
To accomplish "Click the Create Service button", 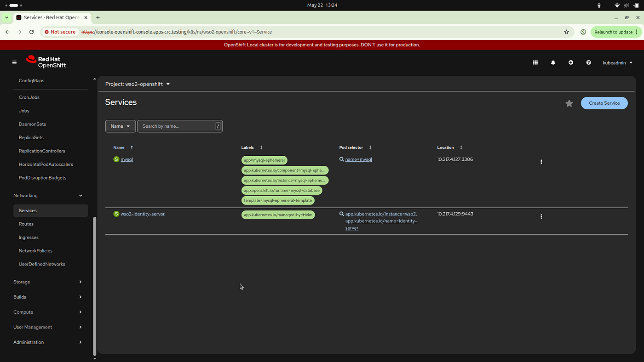I will click(x=604, y=103).
